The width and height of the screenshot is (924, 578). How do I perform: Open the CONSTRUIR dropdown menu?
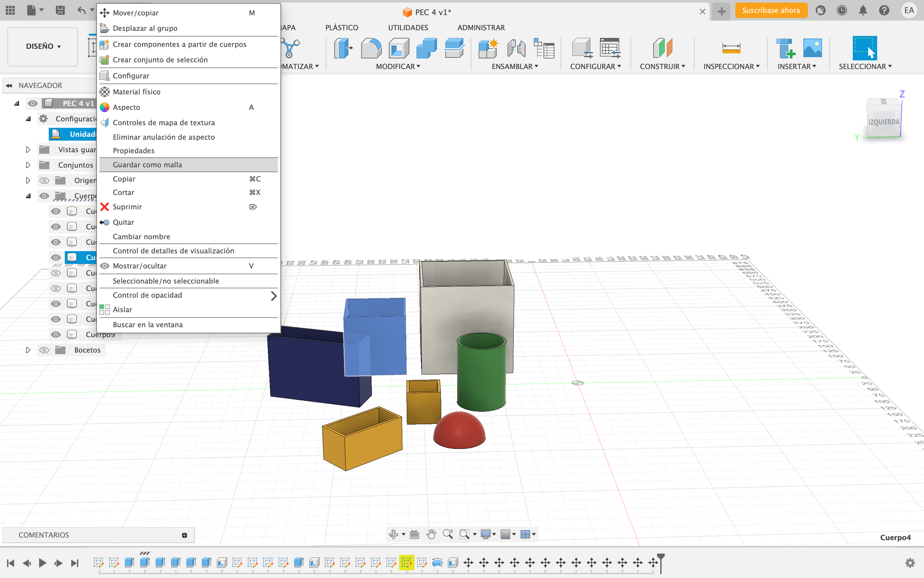[662, 66]
